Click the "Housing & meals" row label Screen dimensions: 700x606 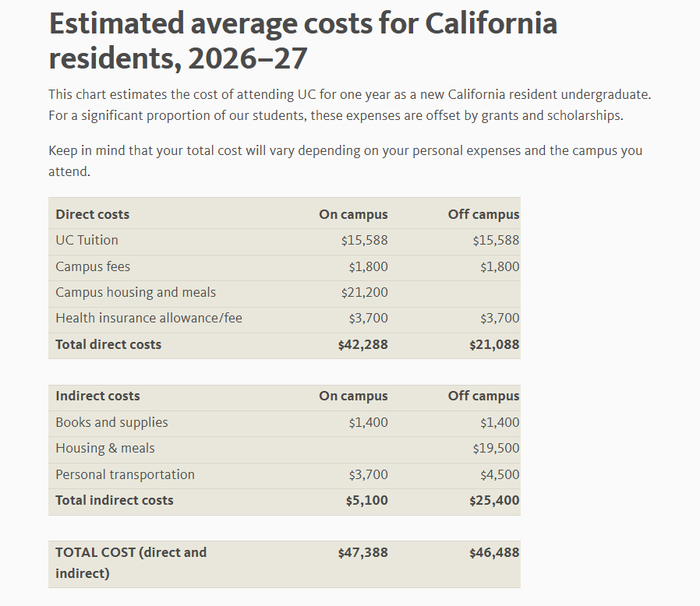click(105, 448)
